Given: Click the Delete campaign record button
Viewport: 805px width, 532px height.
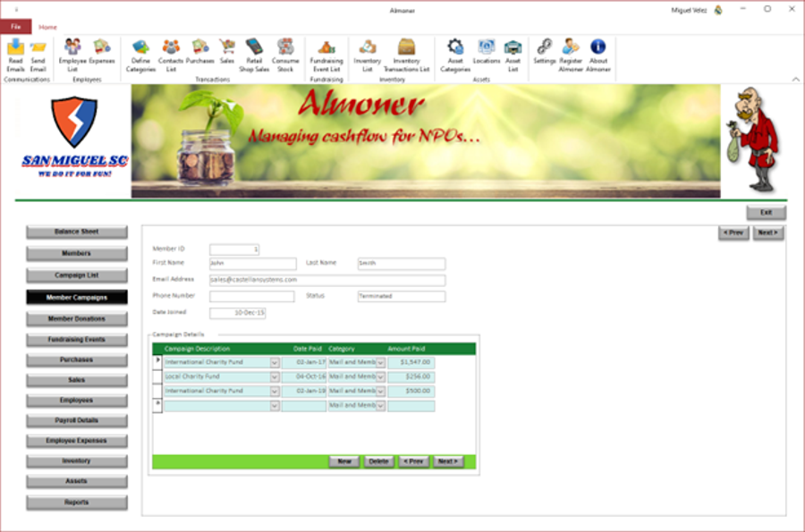Looking at the screenshot, I should coord(378,461).
